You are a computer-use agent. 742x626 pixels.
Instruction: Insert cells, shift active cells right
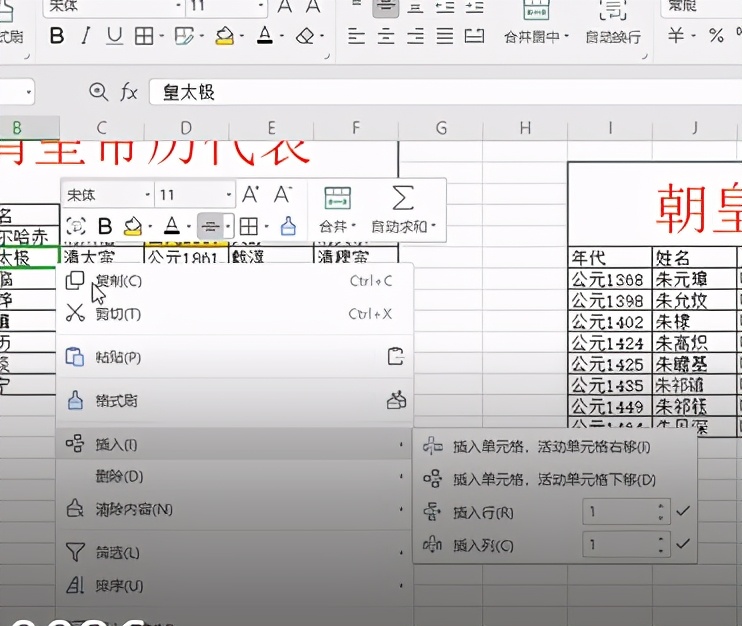tap(555, 447)
